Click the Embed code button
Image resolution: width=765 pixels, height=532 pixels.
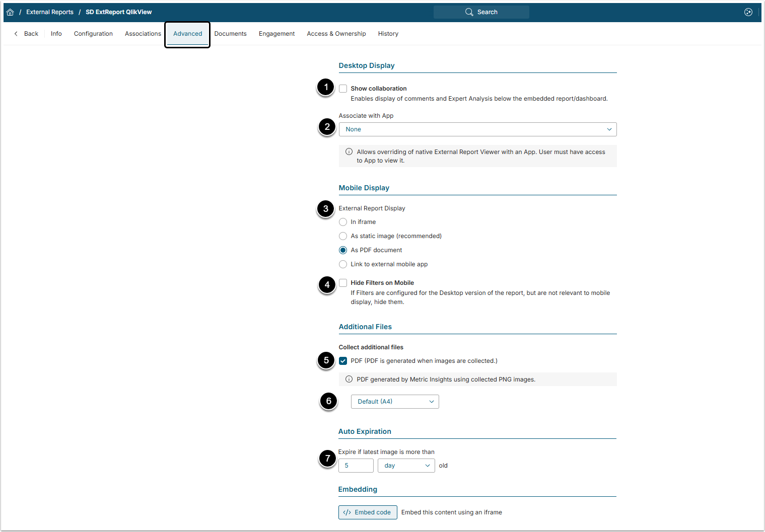368,512
